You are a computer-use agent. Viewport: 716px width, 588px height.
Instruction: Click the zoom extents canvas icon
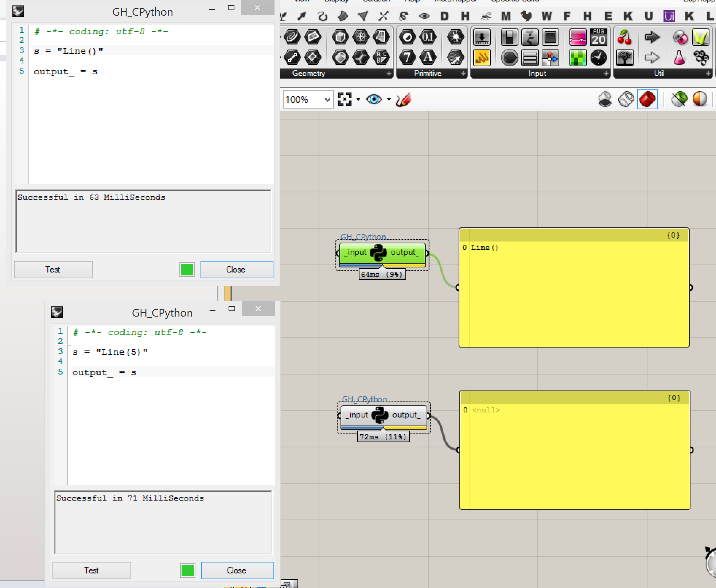(x=345, y=99)
